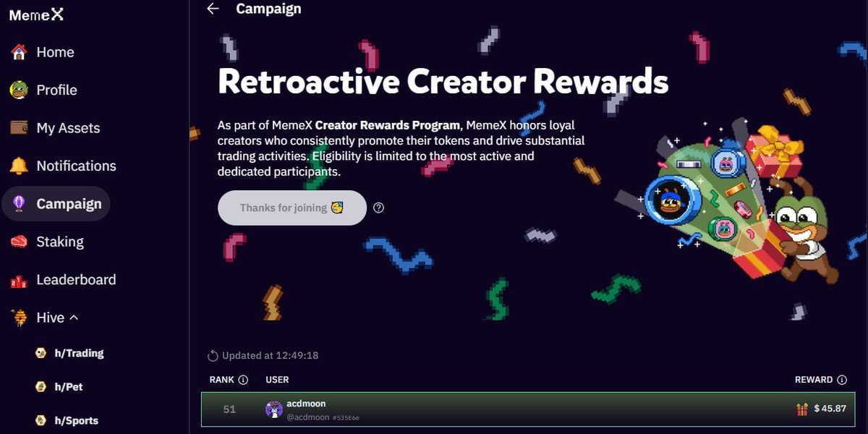Click the rank 51 cell
Viewport: 868px width, 434px height.
229,409
